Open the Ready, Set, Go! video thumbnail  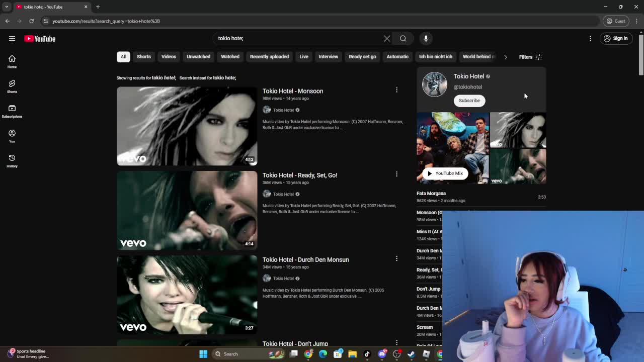[x=187, y=210]
